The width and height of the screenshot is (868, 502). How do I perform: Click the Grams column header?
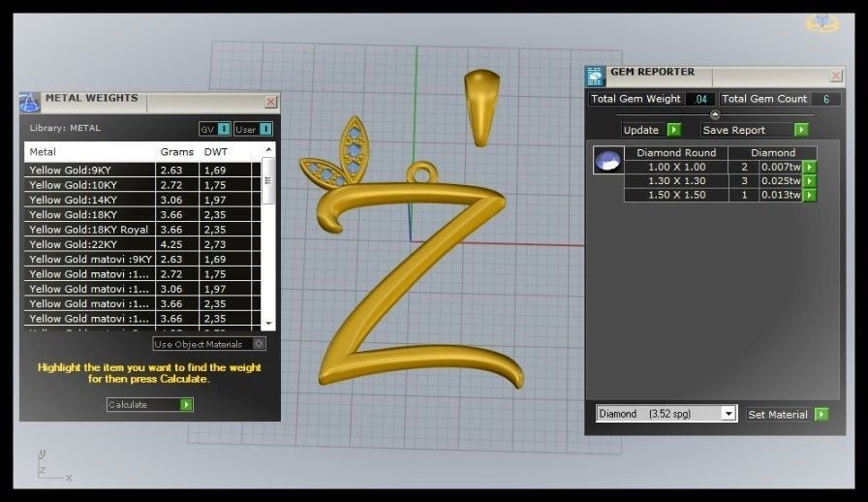176,152
